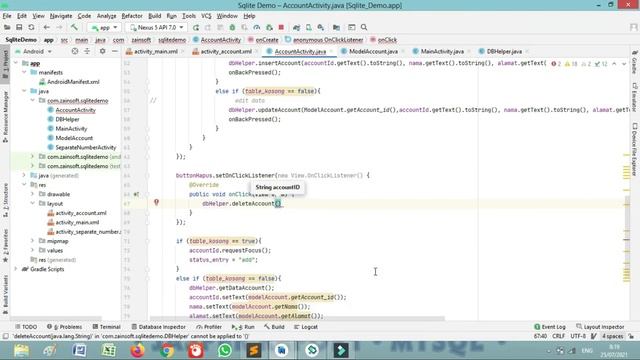Click the Make Project hammer icon
The height and width of the screenshot is (360, 640).
[x=74, y=27]
